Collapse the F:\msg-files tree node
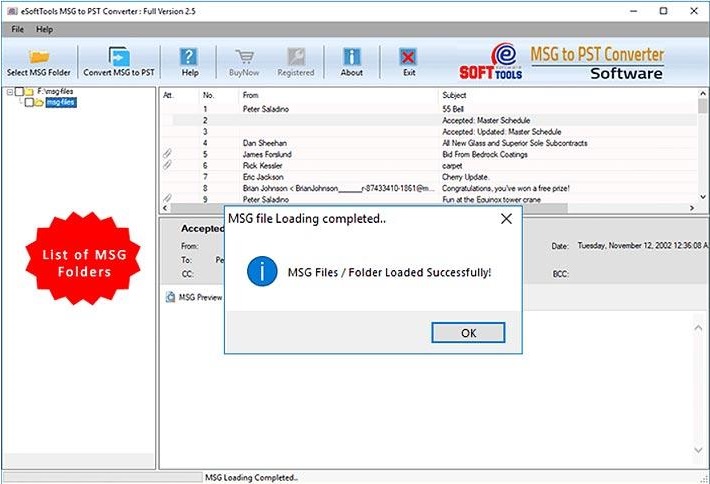Image resolution: width=710 pixels, height=484 pixels. coord(10,92)
